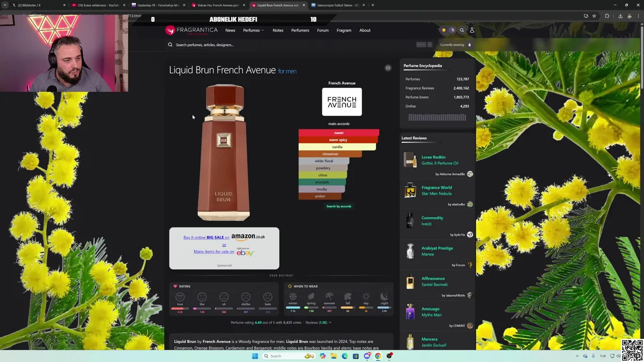Open File Explorer from the taskbar
644x362 pixels.
[334, 356]
